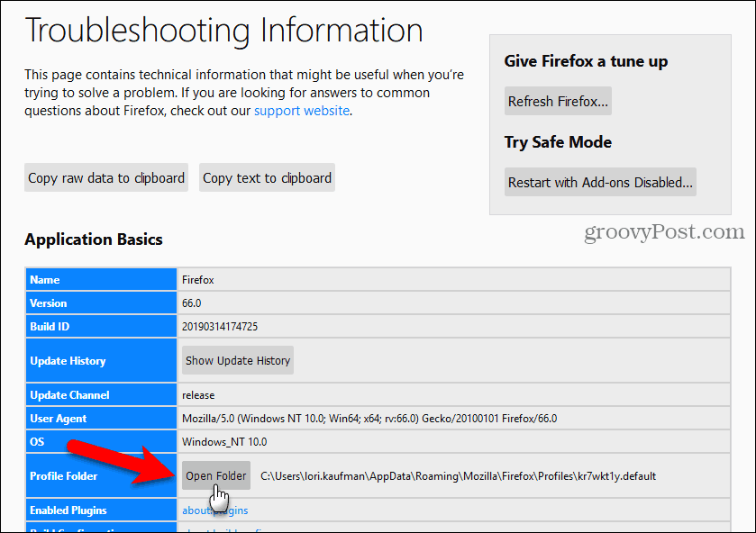Restart with Add-ons Disabled
The width and height of the screenshot is (756, 533).
600,182
